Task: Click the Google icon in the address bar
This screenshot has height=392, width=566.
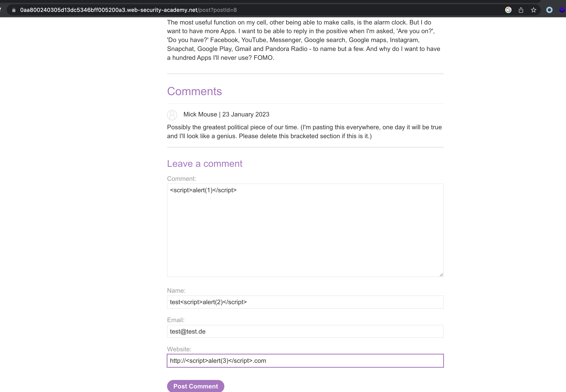Action: click(508, 10)
